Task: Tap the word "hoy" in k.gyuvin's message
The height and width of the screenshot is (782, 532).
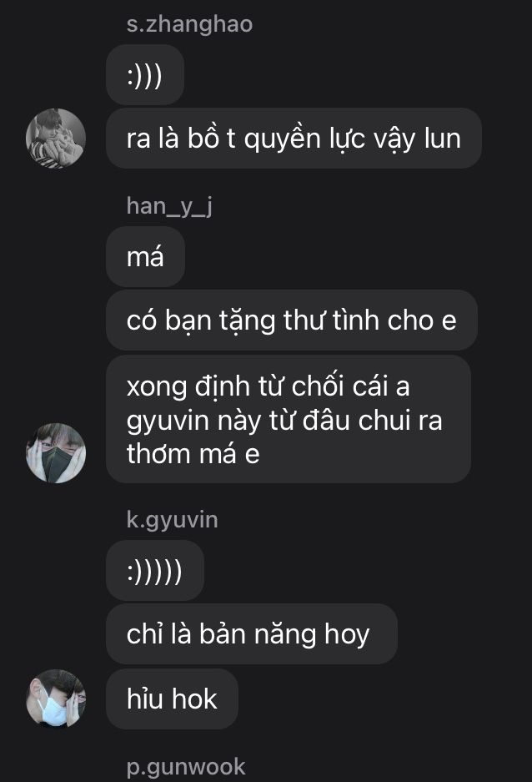Action: point(347,635)
